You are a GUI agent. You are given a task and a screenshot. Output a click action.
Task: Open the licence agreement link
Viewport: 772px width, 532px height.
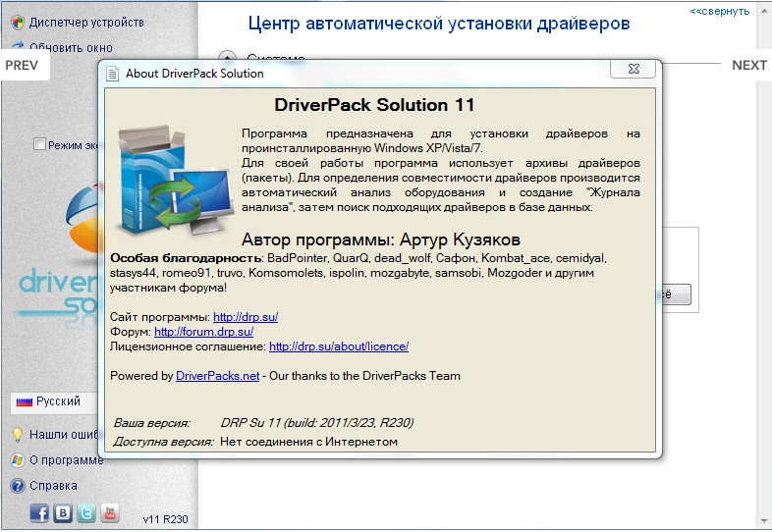click(x=339, y=346)
